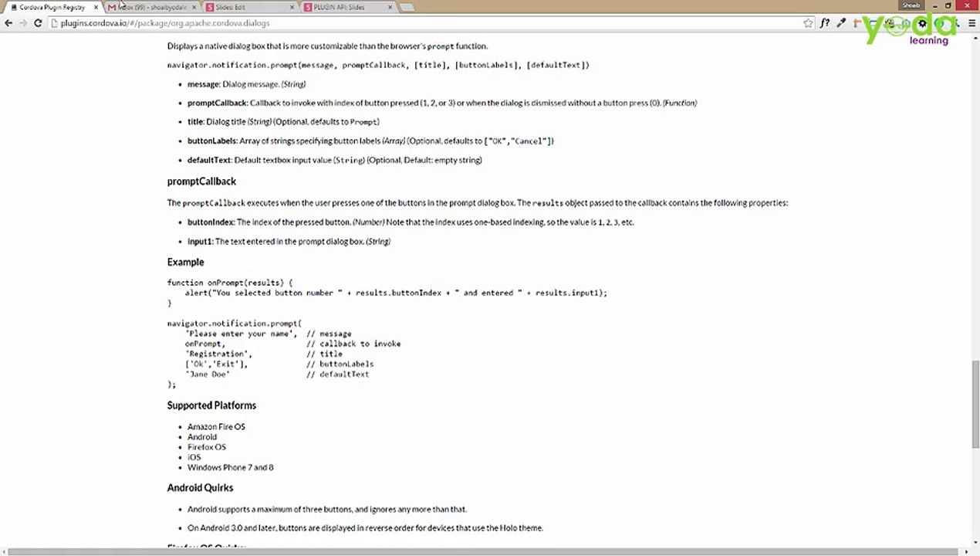This screenshot has height=556, width=980.
Task: Close the Slides Edit tab
Action: pyautogui.click(x=292, y=7)
